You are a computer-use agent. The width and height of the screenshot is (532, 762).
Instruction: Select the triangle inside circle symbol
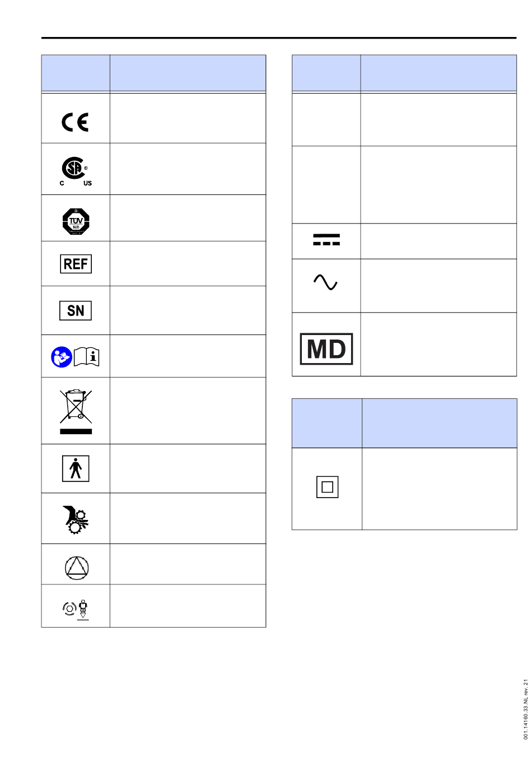click(76, 568)
